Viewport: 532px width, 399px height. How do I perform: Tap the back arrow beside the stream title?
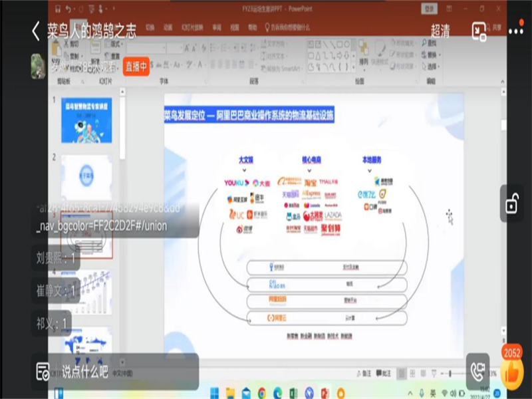[36, 31]
